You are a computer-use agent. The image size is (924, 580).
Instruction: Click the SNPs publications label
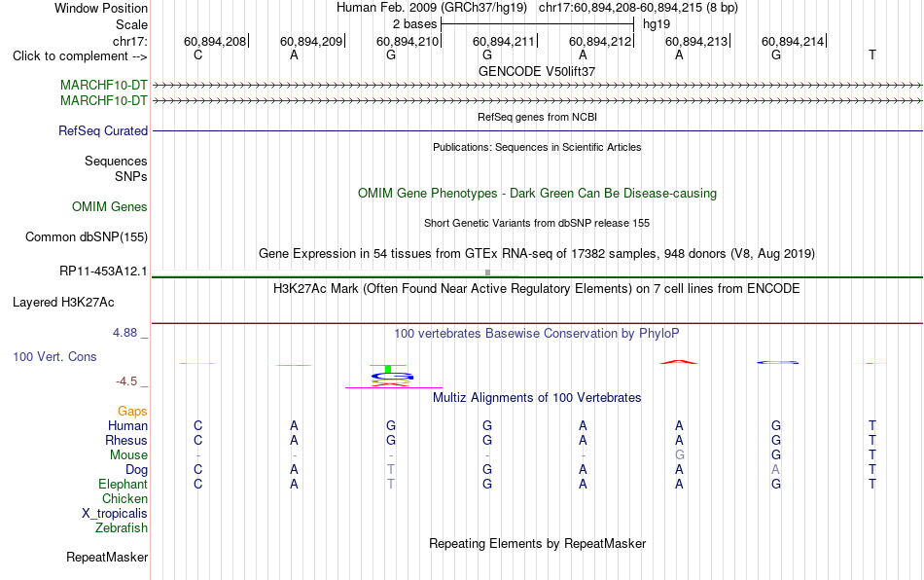(131, 176)
